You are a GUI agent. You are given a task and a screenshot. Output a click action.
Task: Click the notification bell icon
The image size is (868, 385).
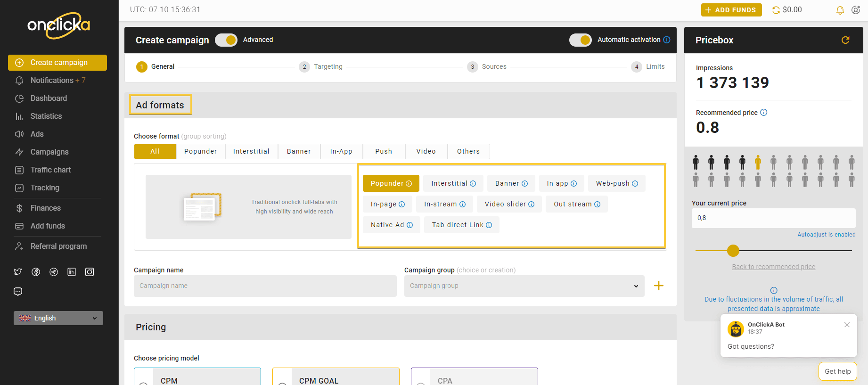[840, 10]
